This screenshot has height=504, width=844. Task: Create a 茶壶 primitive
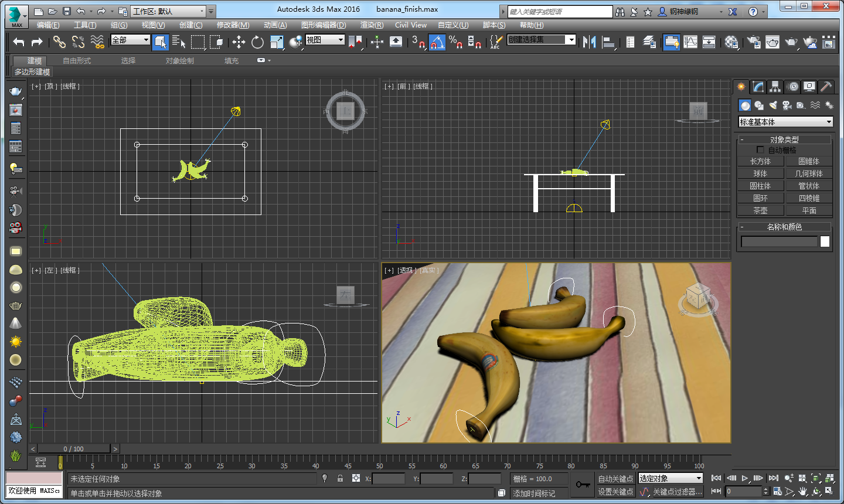tap(760, 210)
